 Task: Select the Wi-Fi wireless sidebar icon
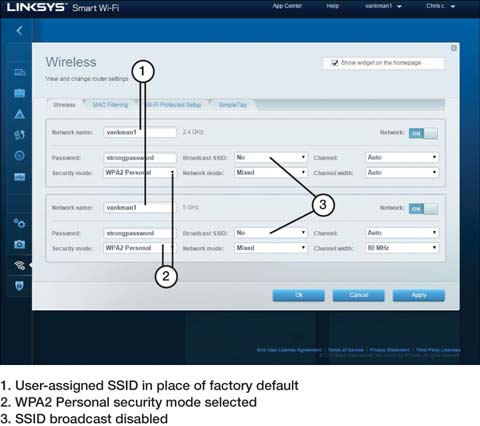[x=20, y=265]
